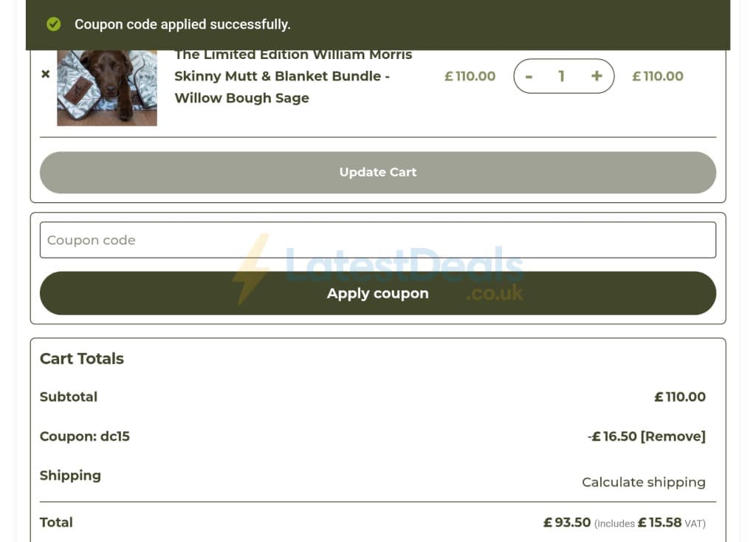Open the Calculate shipping link
This screenshot has width=756, height=542.
coord(644,482)
